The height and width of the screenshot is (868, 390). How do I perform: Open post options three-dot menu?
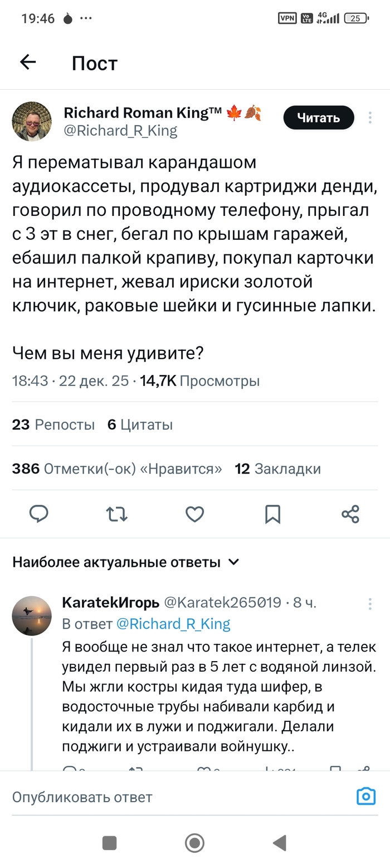(370, 118)
